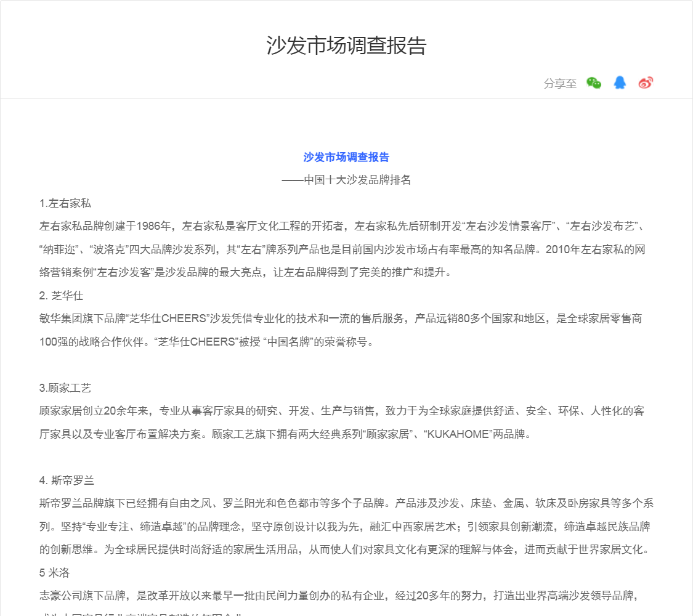Click the line starting 厅家具以及专业客厅布置解决方案
This screenshot has width=693, height=616.
(x=285, y=434)
